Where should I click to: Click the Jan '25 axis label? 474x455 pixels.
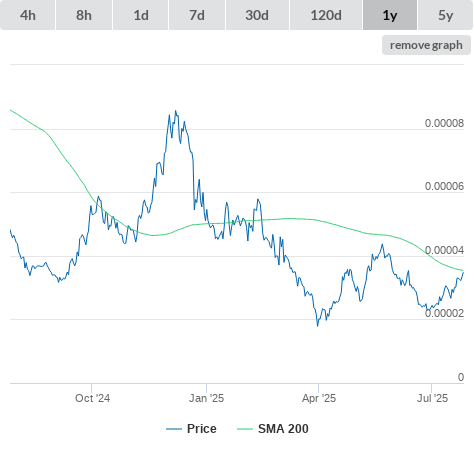pos(206,398)
